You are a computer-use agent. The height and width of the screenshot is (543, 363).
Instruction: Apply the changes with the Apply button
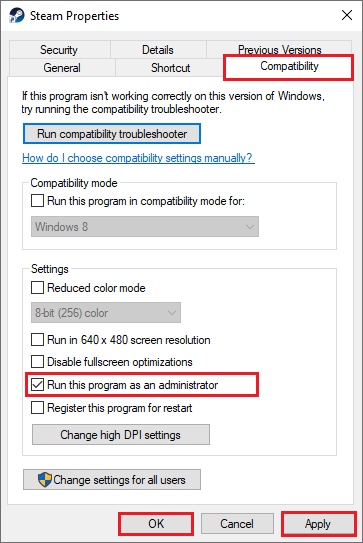click(x=318, y=524)
